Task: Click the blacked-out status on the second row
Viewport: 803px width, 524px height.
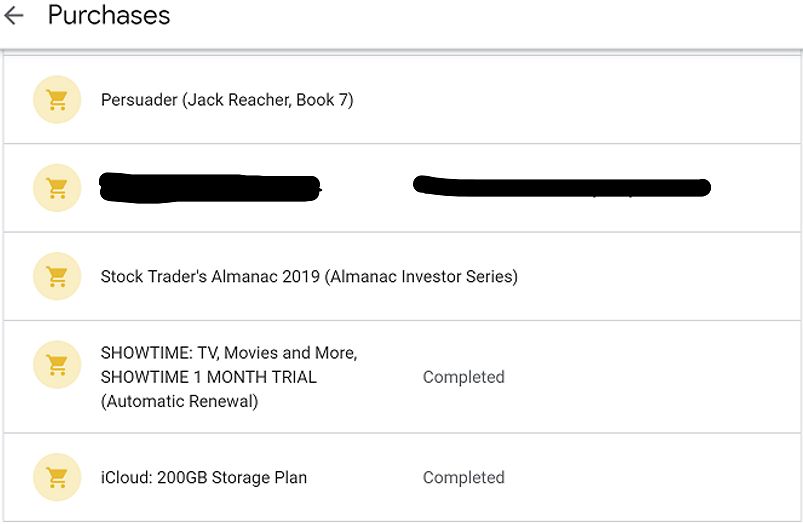Action: [x=562, y=186]
